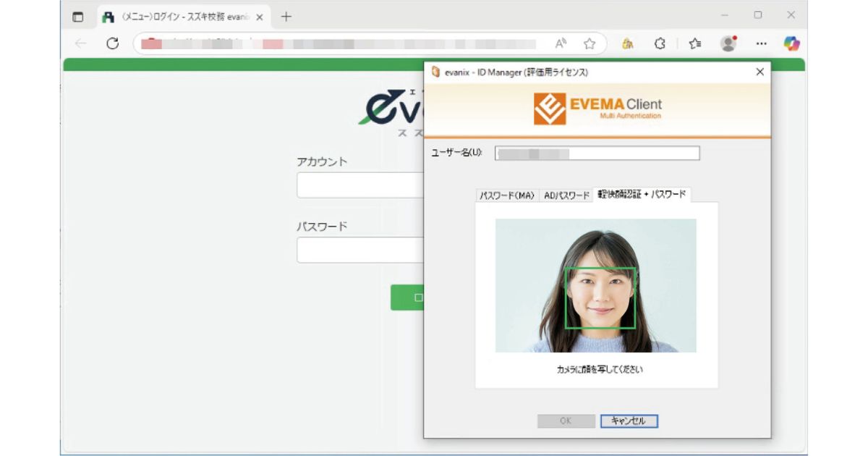Add the page to favorites via the star icon
Viewport: 868px width, 456px height.
pos(591,43)
